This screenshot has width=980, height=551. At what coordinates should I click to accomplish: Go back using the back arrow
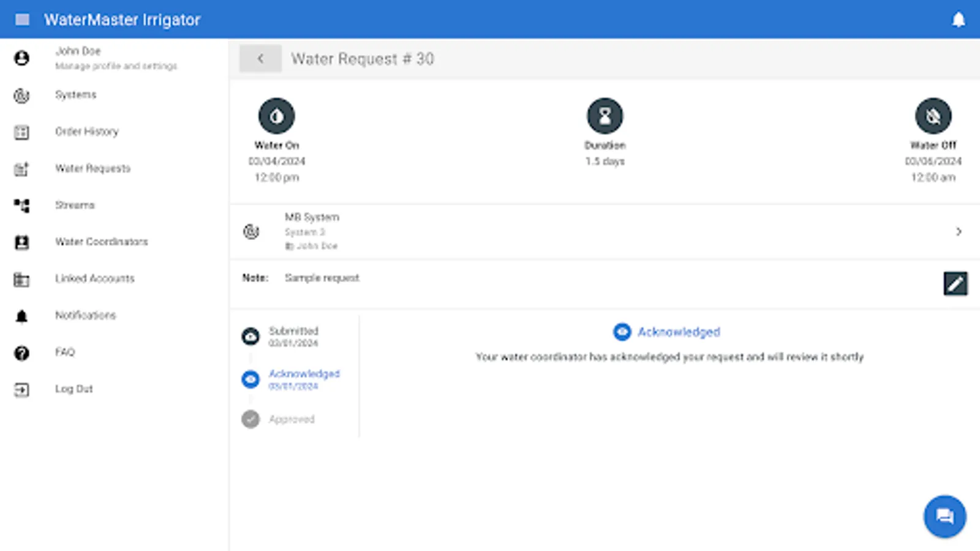(x=260, y=58)
